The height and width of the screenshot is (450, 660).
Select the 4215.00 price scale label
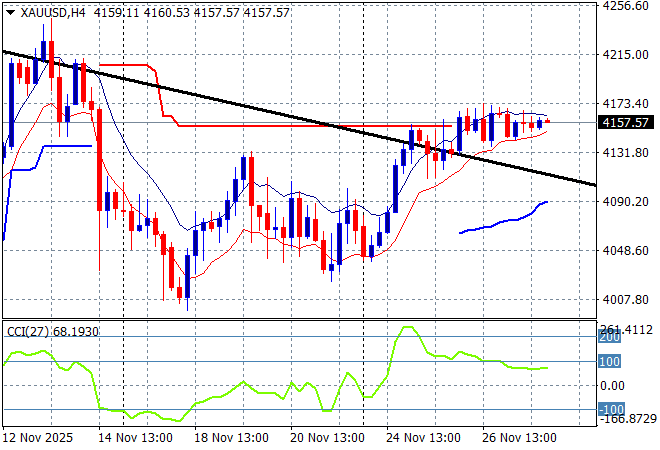[x=625, y=54]
